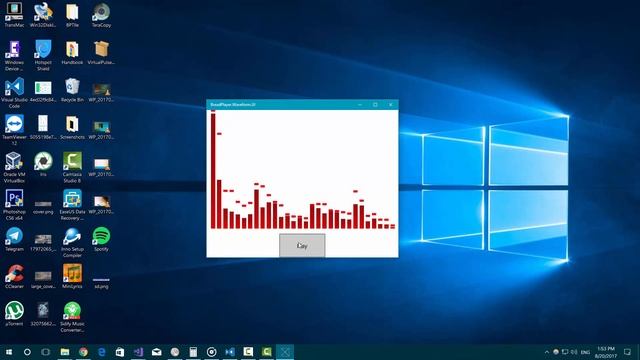Launch Spotify from the desktop
Image resolution: width=640 pixels, height=360 pixels.
click(101, 239)
